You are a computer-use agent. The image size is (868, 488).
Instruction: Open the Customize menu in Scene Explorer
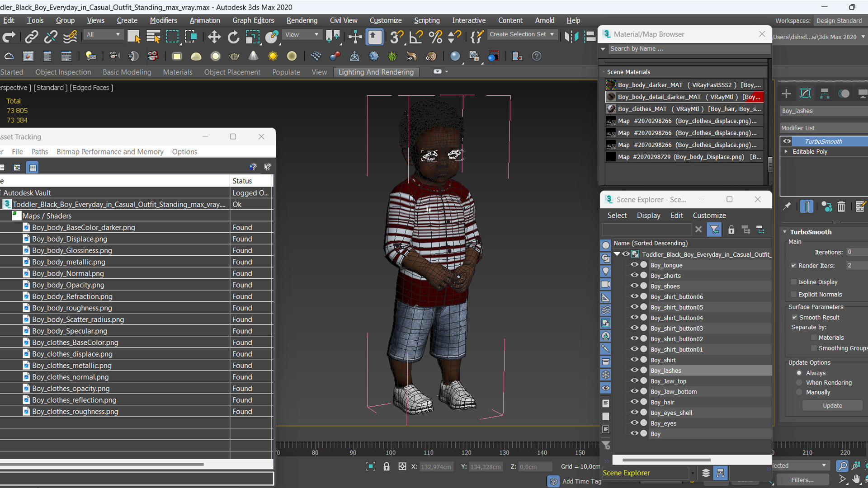[709, 215]
